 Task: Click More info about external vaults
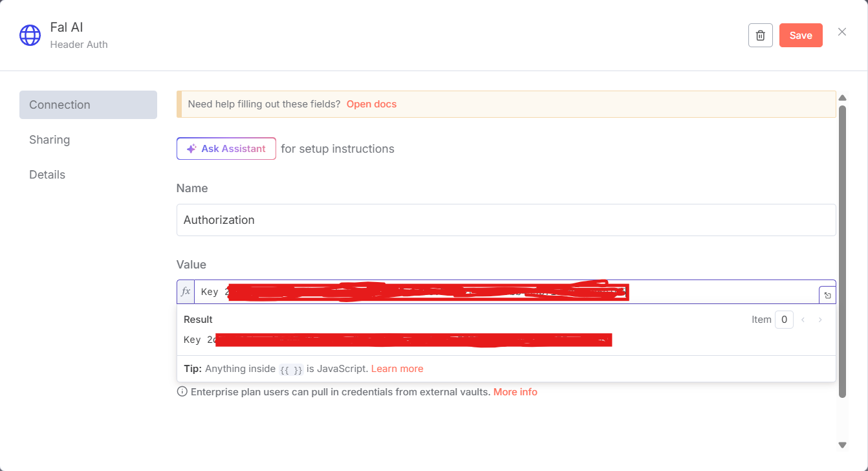[x=515, y=391]
